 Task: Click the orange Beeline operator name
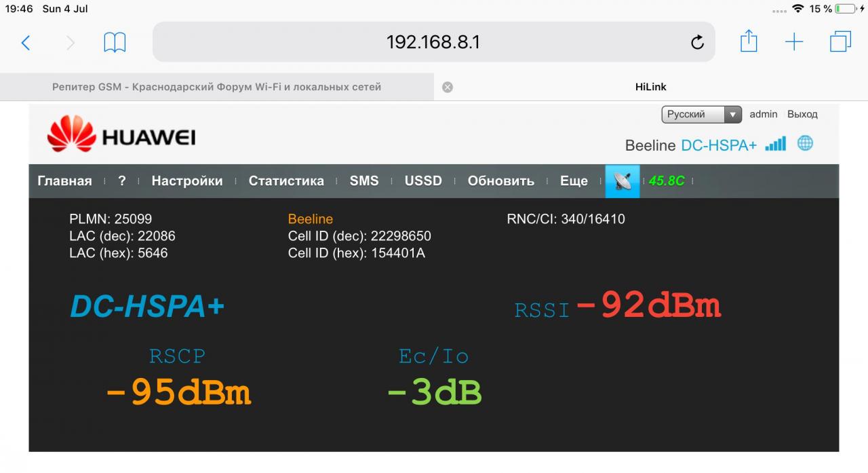[x=311, y=219]
